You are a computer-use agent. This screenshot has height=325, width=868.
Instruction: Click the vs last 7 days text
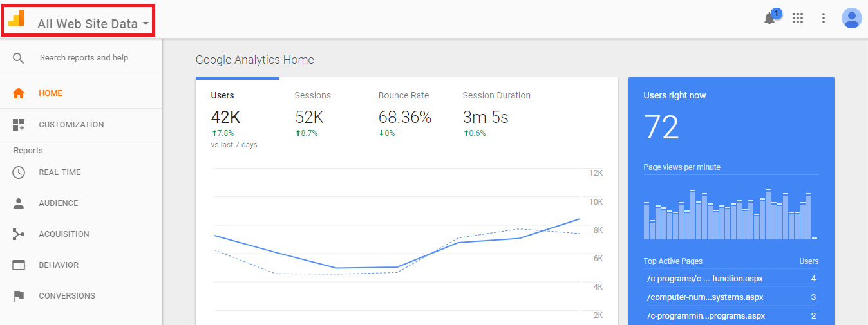[234, 145]
